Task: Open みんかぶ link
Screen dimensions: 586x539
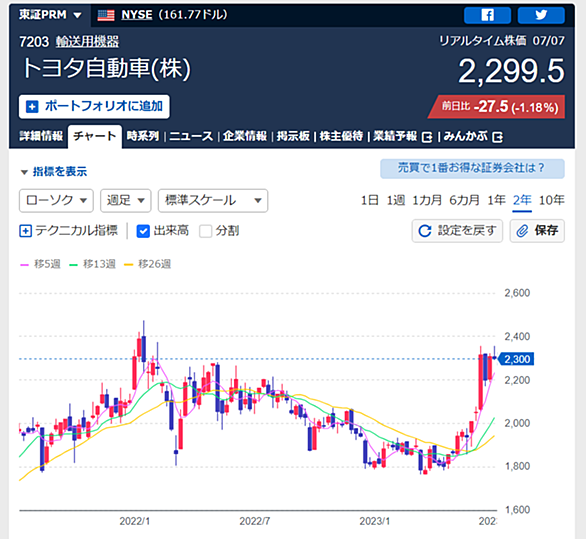Action: [466, 136]
